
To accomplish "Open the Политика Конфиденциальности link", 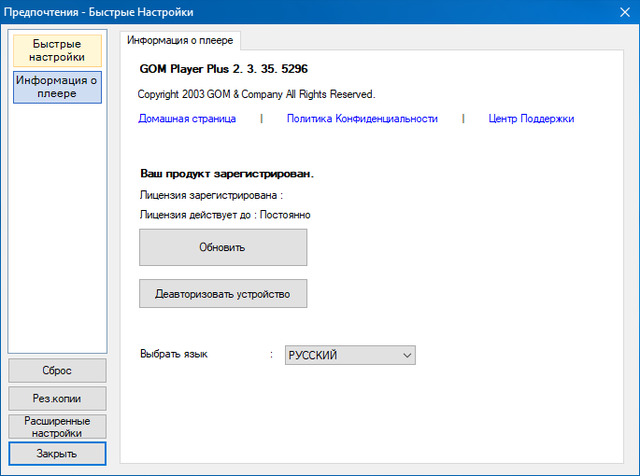I will click(x=362, y=118).
